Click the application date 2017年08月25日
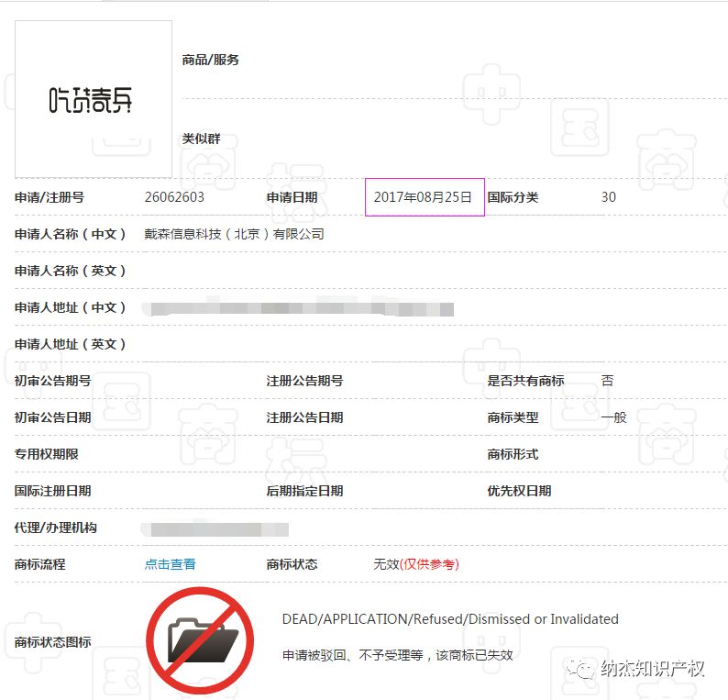728x700 pixels. (x=423, y=197)
